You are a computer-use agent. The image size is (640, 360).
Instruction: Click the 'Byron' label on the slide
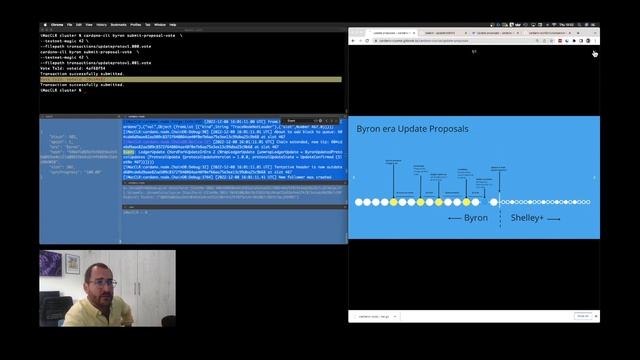click(x=476, y=218)
